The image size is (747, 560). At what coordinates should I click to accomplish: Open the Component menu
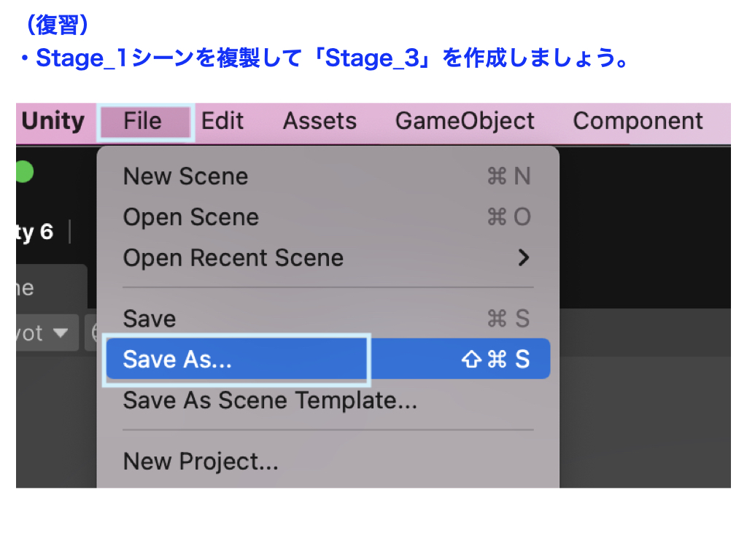pyautogui.click(x=638, y=121)
